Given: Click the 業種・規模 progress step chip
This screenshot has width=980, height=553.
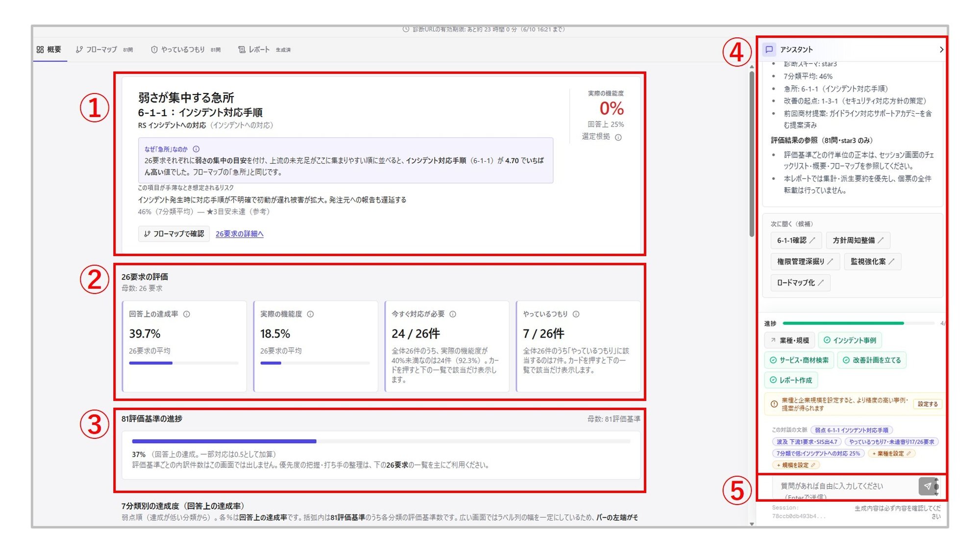Looking at the screenshot, I should pyautogui.click(x=789, y=340).
